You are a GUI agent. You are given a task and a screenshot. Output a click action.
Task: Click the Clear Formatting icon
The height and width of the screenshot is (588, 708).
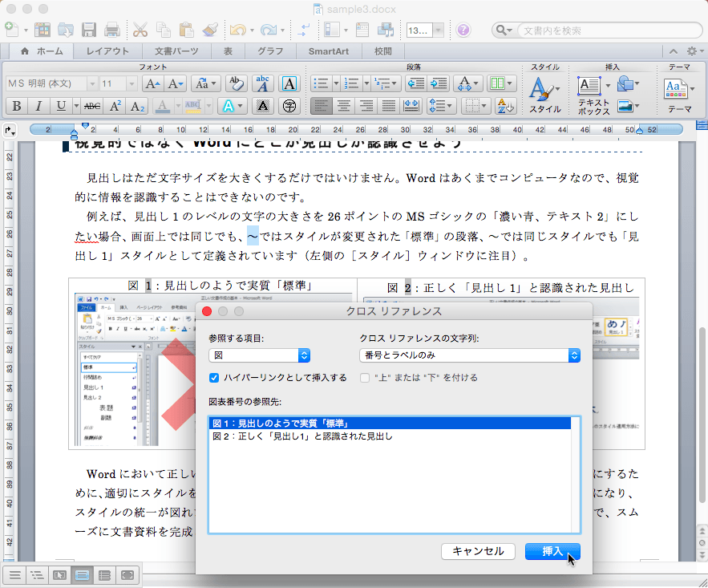(x=236, y=83)
